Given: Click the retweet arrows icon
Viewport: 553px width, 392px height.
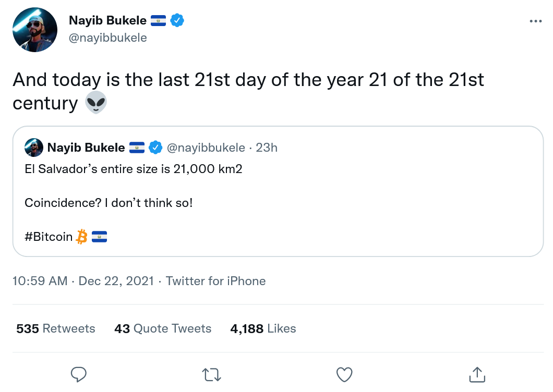Looking at the screenshot, I should (211, 374).
